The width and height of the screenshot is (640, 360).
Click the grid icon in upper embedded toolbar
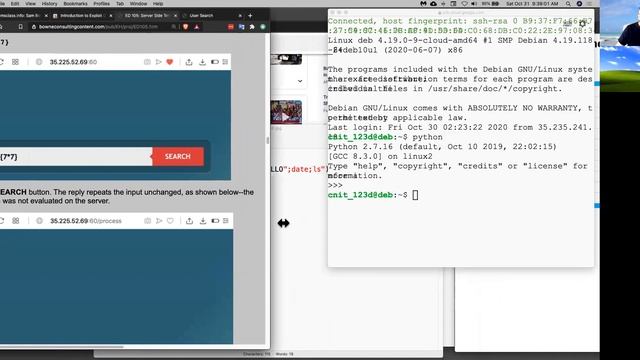(15, 62)
